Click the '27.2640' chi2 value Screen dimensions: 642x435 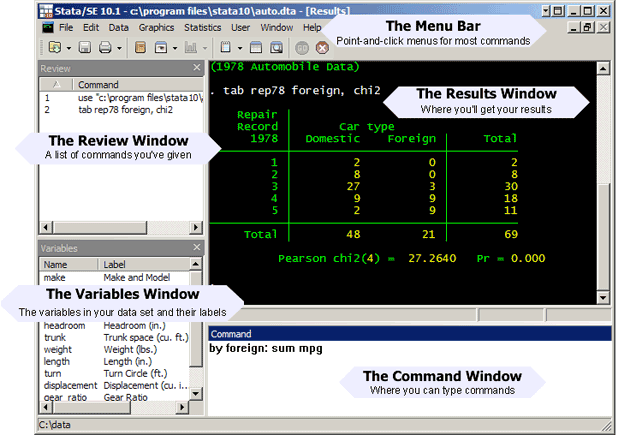[x=432, y=258]
